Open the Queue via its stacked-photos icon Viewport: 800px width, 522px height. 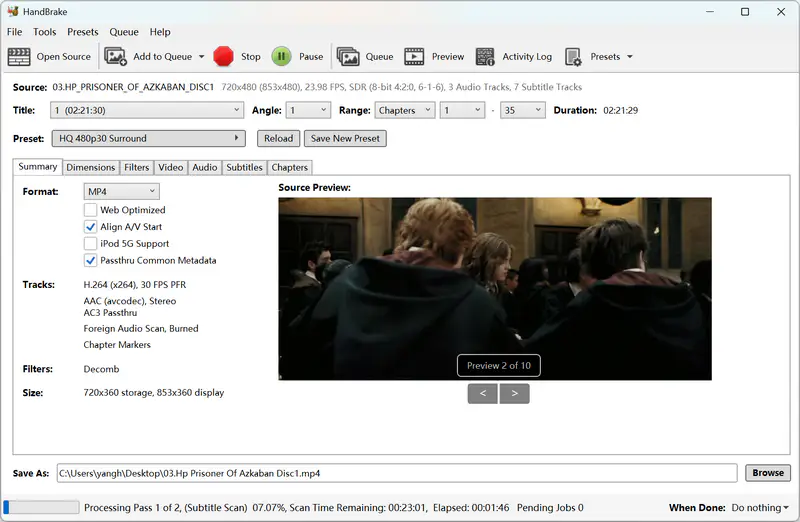point(348,57)
